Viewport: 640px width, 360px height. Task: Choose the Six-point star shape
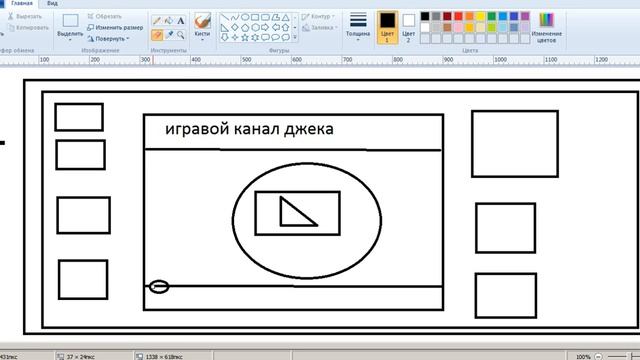pyautogui.click(x=255, y=37)
